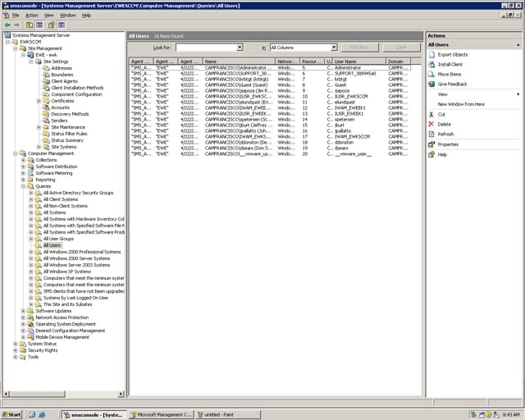Click the Systems Management Server root icon
The image size is (525, 420).
tap(7, 35)
